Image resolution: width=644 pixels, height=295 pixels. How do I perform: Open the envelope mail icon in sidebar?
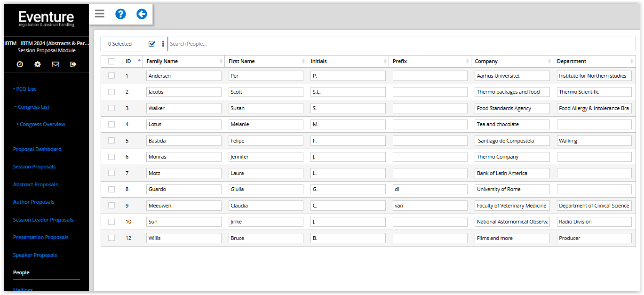(56, 64)
